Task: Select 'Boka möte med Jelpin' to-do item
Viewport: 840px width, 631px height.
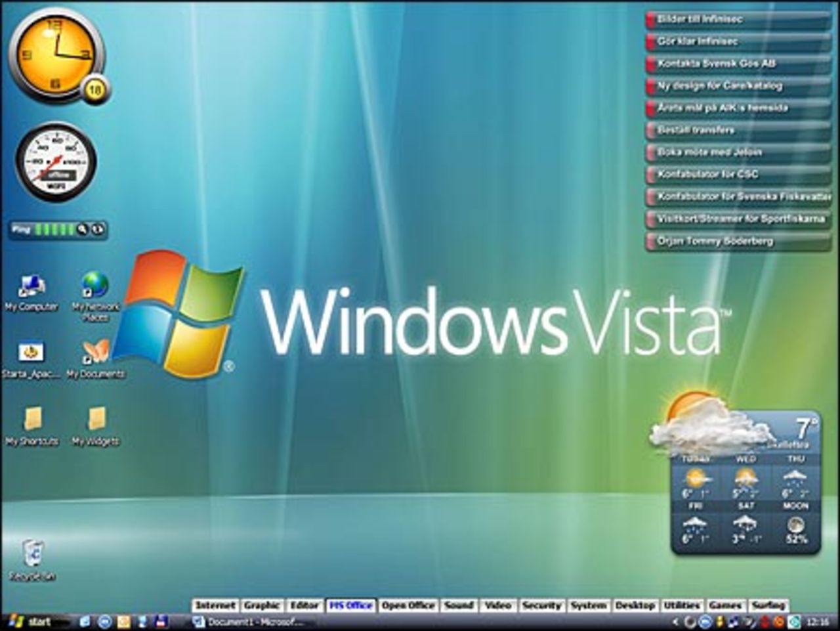Action: pyautogui.click(x=738, y=153)
